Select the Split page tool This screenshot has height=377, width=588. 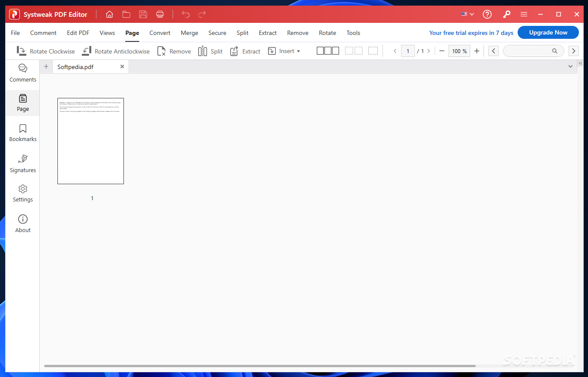(210, 51)
